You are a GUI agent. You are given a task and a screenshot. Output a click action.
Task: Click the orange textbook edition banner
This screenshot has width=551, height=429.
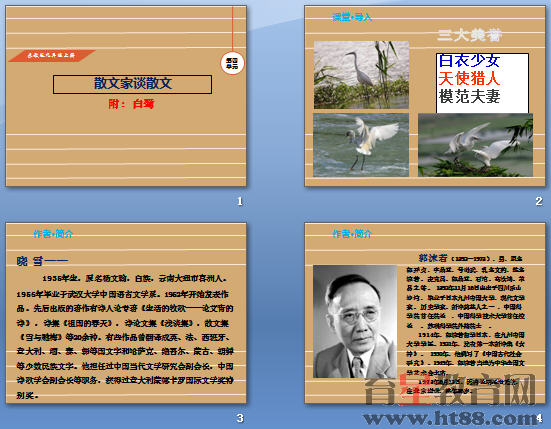52,56
